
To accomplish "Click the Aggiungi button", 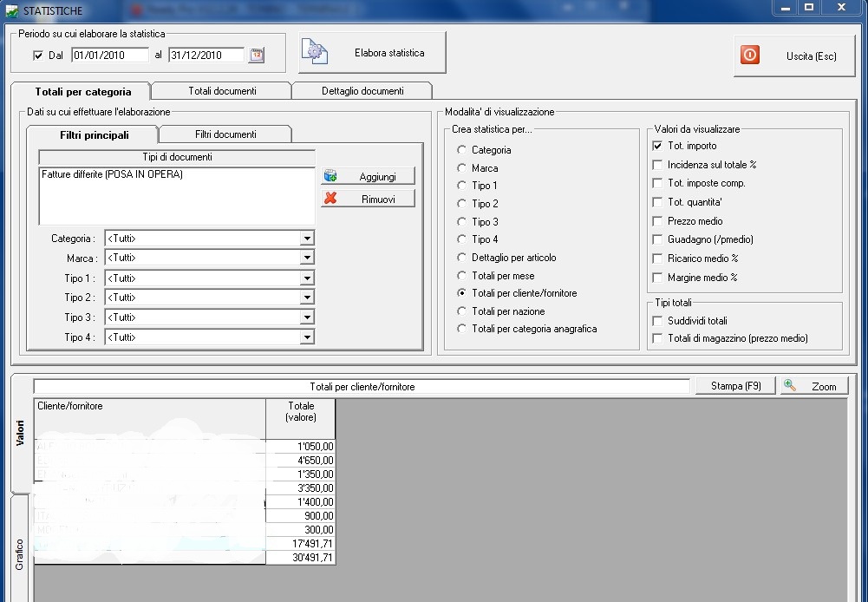I will pyautogui.click(x=368, y=176).
